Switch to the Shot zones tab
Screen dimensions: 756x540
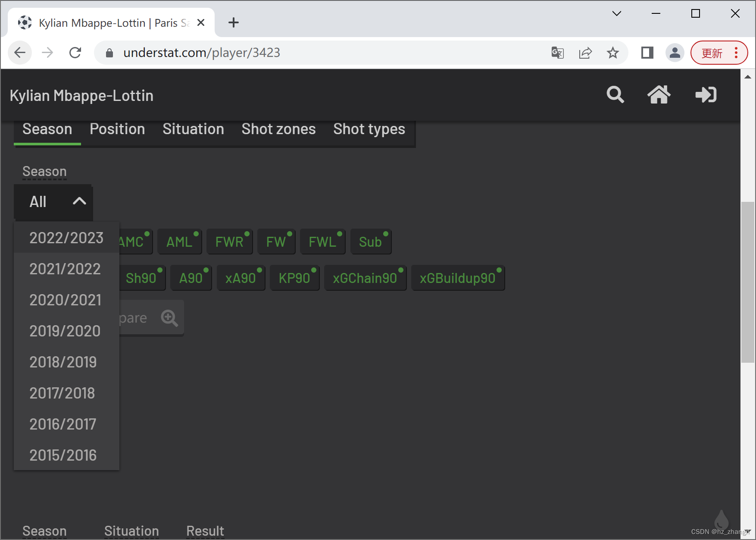(278, 129)
